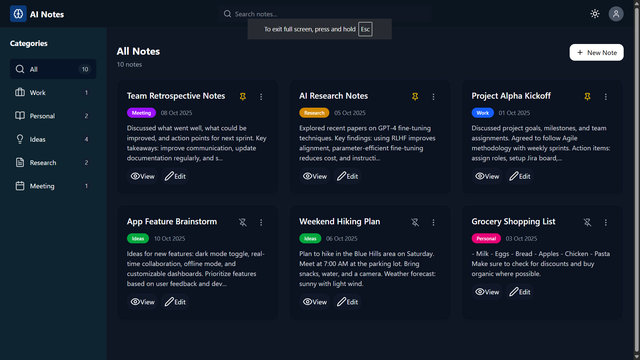Image resolution: width=640 pixels, height=360 pixels.
Task: Create a note with the New Note button
Action: pyautogui.click(x=596, y=53)
